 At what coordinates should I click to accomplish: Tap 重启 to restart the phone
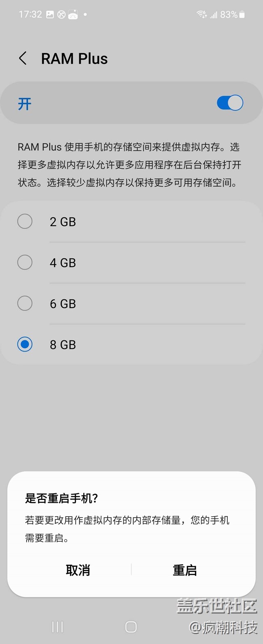[185, 570]
